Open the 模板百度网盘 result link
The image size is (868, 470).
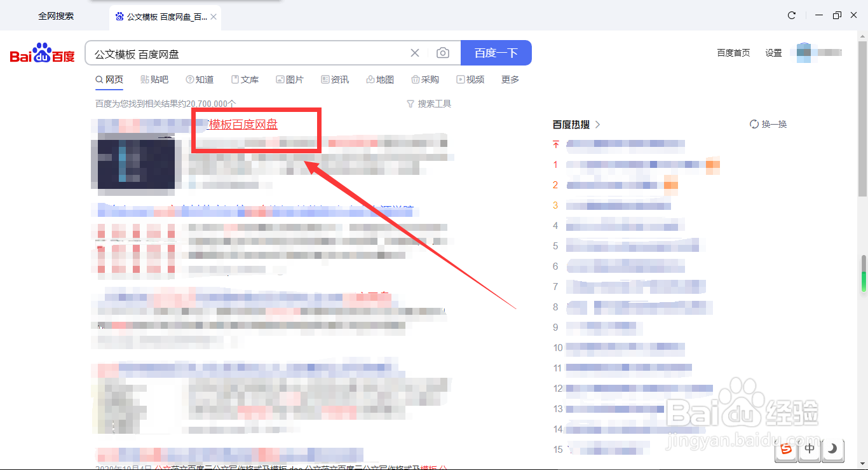click(243, 125)
